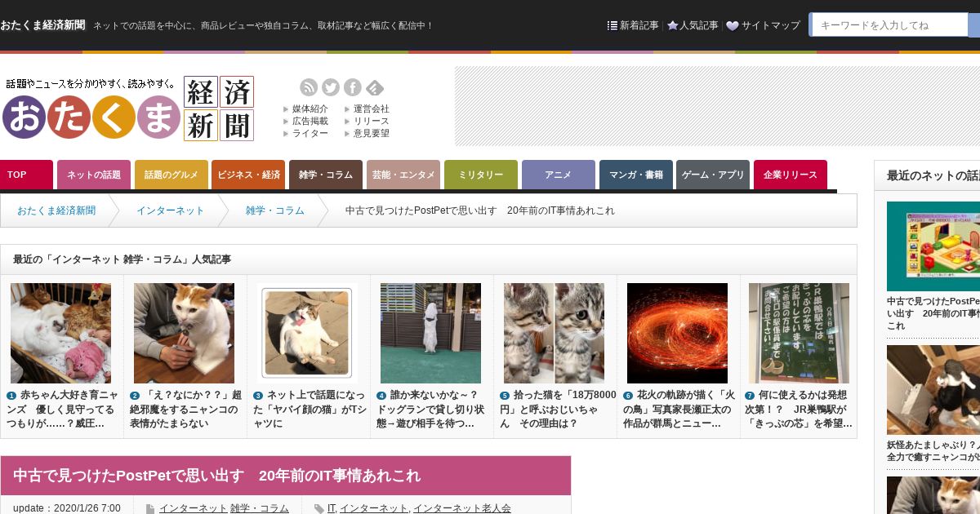This screenshot has height=514, width=980.
Task: Open article title 何に使えるかは発想次第！？
Action: (x=799, y=410)
